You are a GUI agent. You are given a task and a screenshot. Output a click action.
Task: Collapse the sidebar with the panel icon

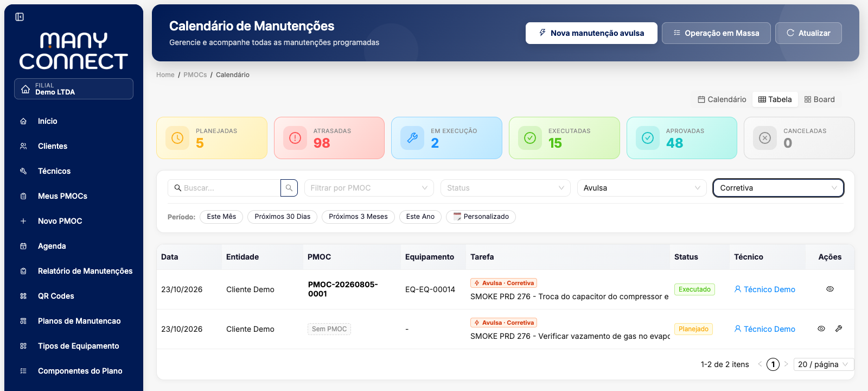pos(20,17)
